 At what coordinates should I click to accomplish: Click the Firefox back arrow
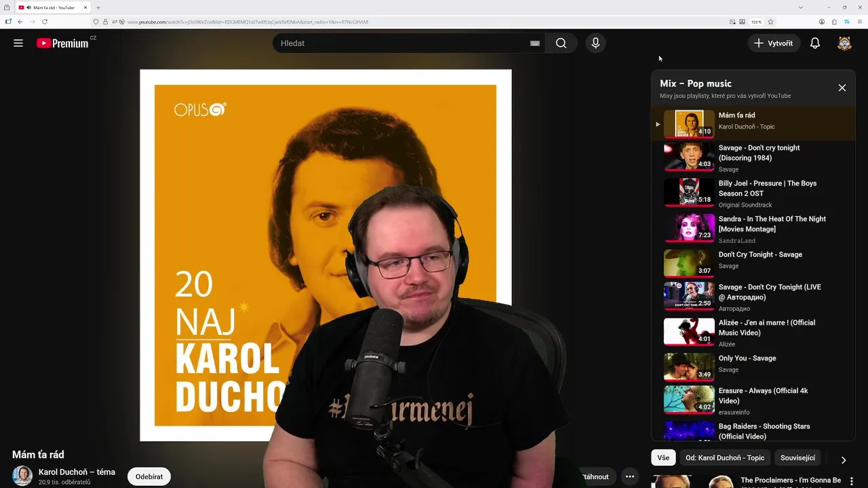tap(20, 22)
